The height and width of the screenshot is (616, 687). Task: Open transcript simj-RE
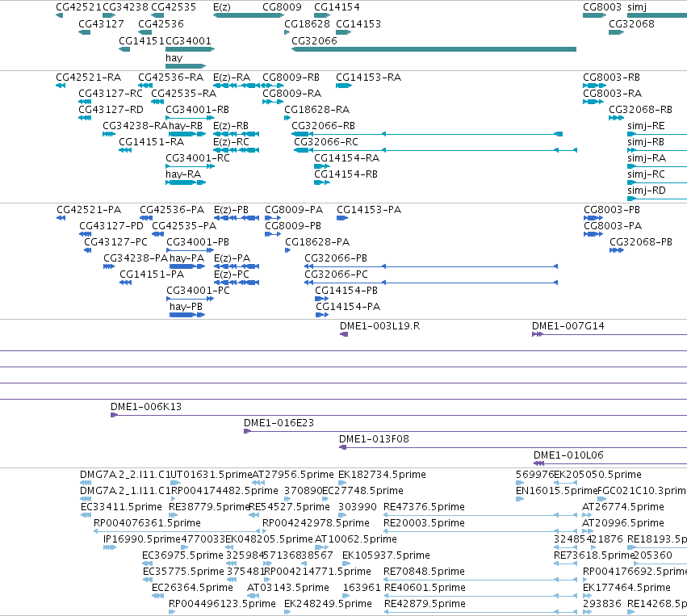pyautogui.click(x=646, y=126)
